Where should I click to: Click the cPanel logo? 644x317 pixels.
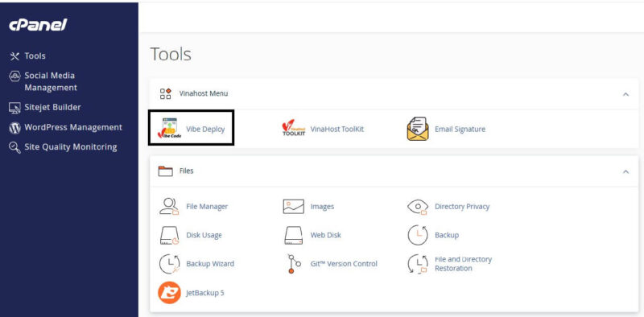38,25
